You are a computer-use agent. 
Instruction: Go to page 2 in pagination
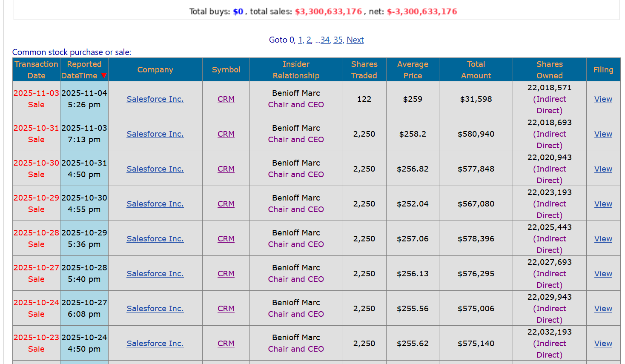tap(309, 40)
